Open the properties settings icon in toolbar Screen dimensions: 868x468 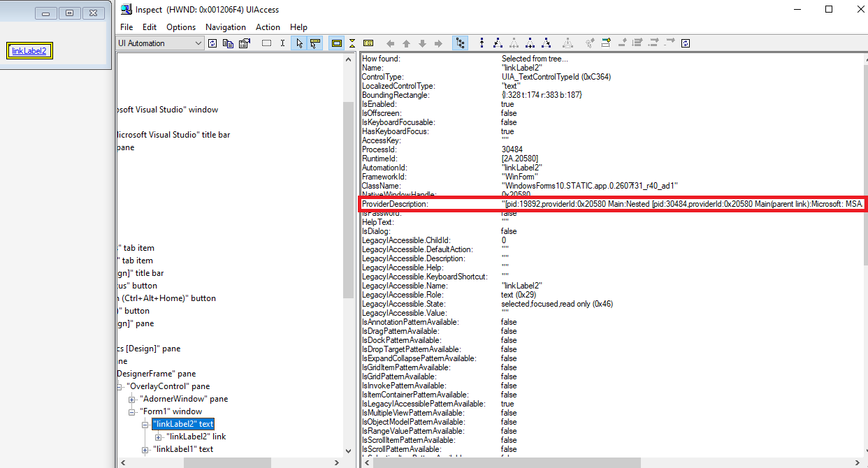tap(244, 43)
